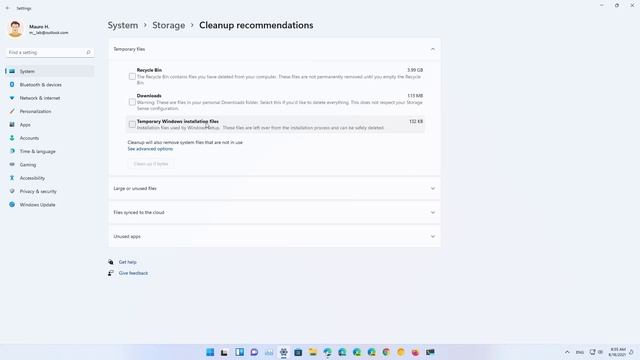Navigate to Storage in the breadcrumb
The height and width of the screenshot is (360, 640).
pyautogui.click(x=169, y=25)
